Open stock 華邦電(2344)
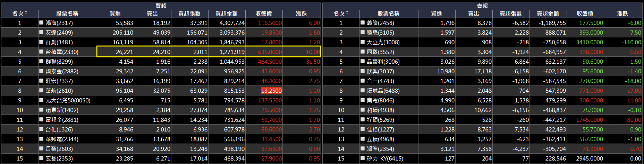The width and height of the screenshot is (644, 164). [x=62, y=139]
